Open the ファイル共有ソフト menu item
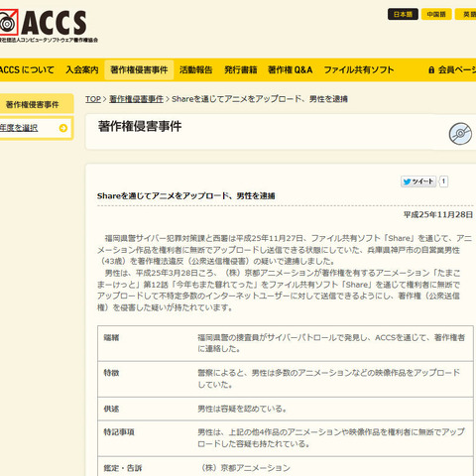Image resolution: width=476 pixels, height=476 pixels. click(359, 69)
